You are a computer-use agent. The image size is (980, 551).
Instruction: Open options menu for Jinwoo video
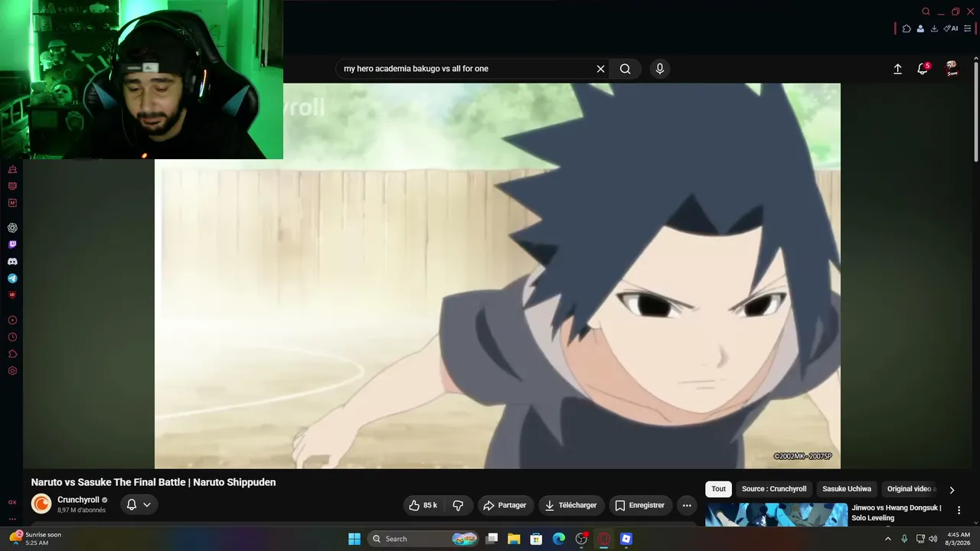pyautogui.click(x=959, y=510)
